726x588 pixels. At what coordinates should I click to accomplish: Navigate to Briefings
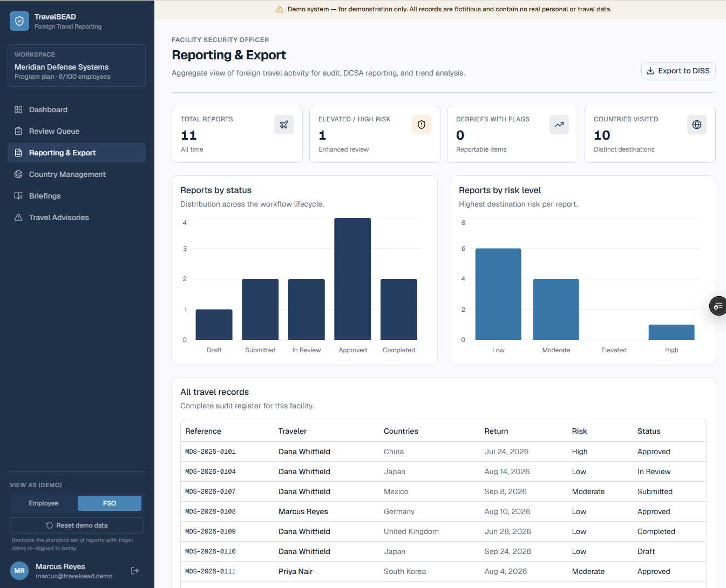pos(77,196)
